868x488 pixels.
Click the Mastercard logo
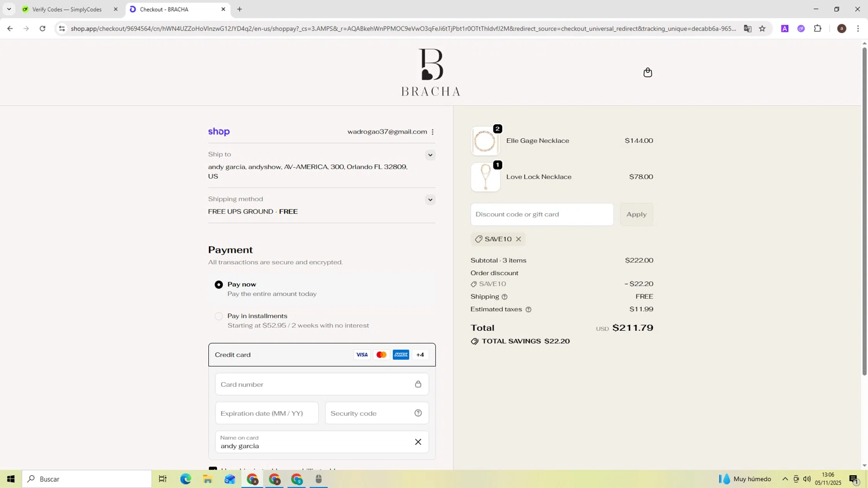381,355
